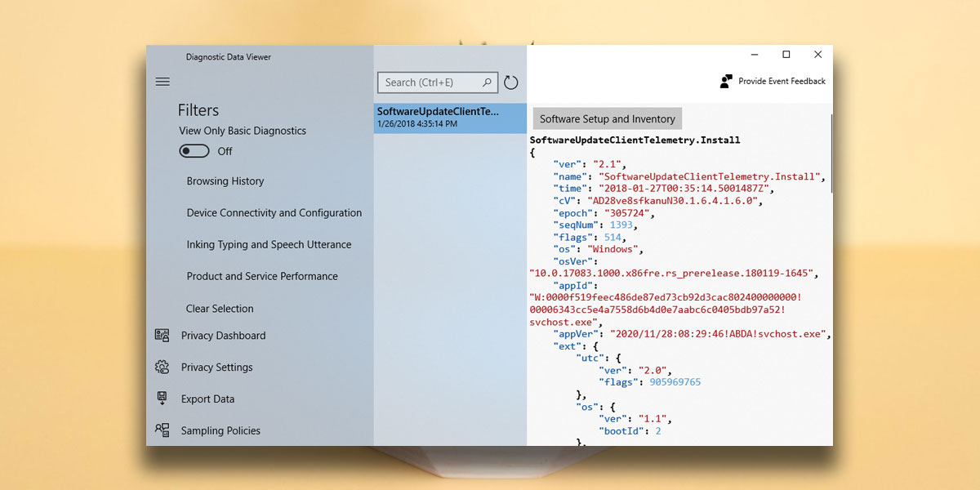
Task: Click the refresh events icon
Action: 511,82
